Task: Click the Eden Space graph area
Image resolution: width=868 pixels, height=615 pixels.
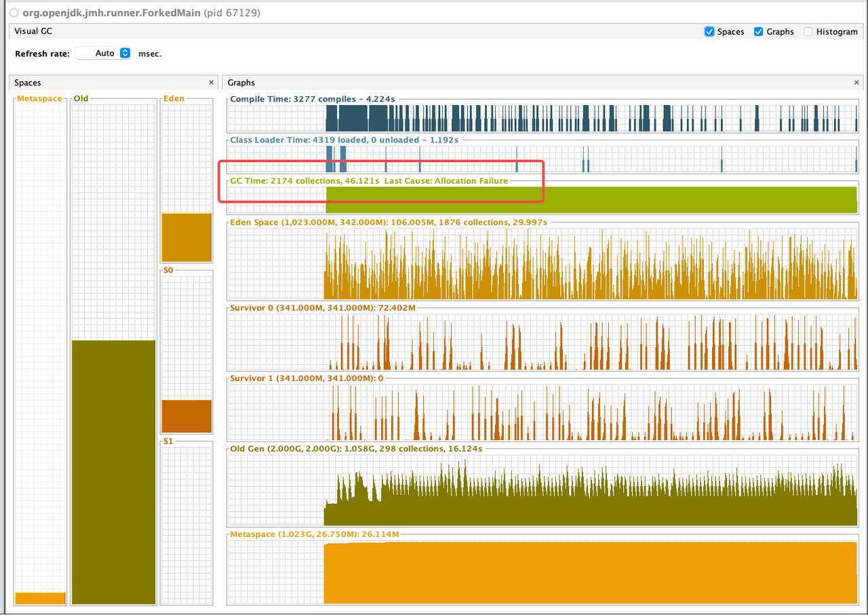Action: click(x=542, y=263)
